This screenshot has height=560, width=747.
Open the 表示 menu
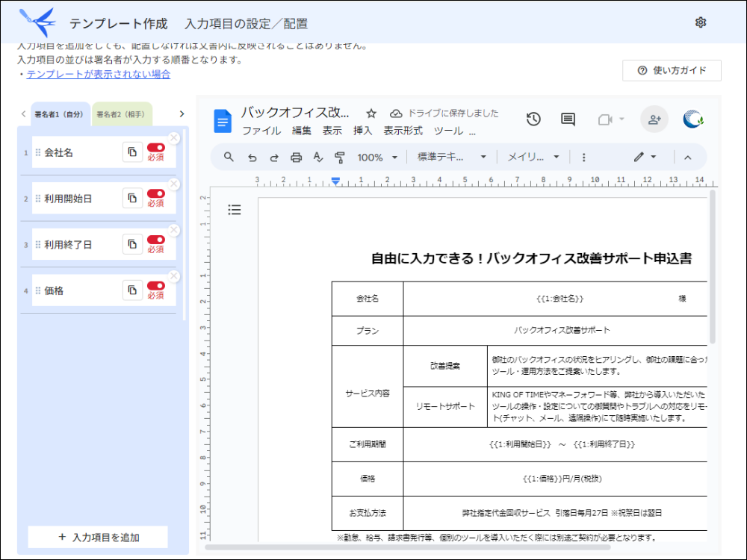(332, 131)
